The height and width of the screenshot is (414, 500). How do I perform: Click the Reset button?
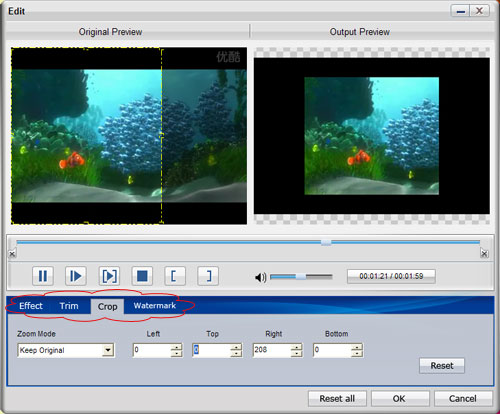[442, 366]
